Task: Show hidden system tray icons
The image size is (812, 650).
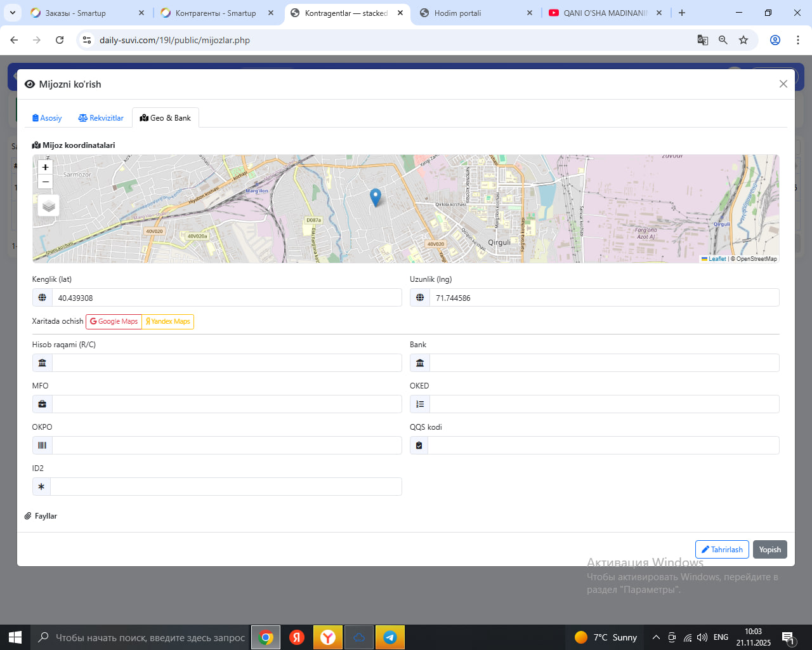Action: (x=656, y=637)
